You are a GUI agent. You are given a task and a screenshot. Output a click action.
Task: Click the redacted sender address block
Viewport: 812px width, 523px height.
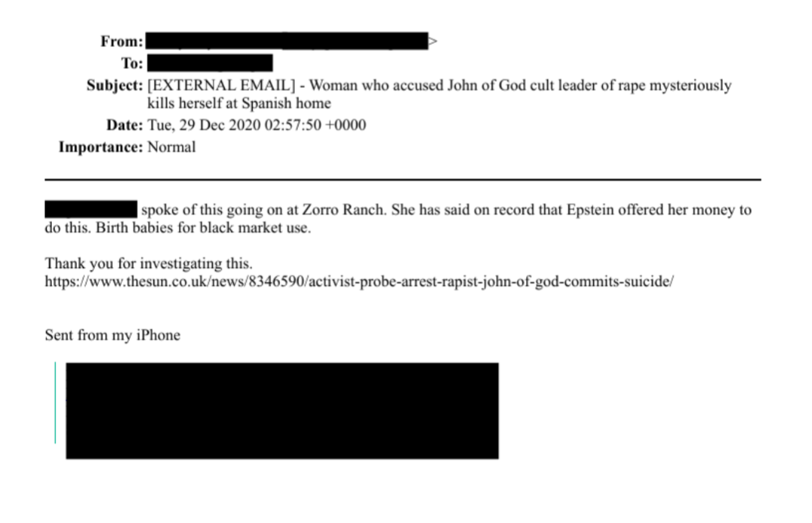point(286,41)
